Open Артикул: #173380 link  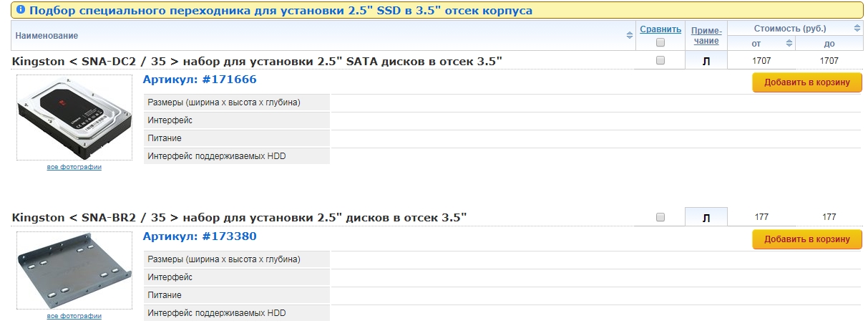200,236
